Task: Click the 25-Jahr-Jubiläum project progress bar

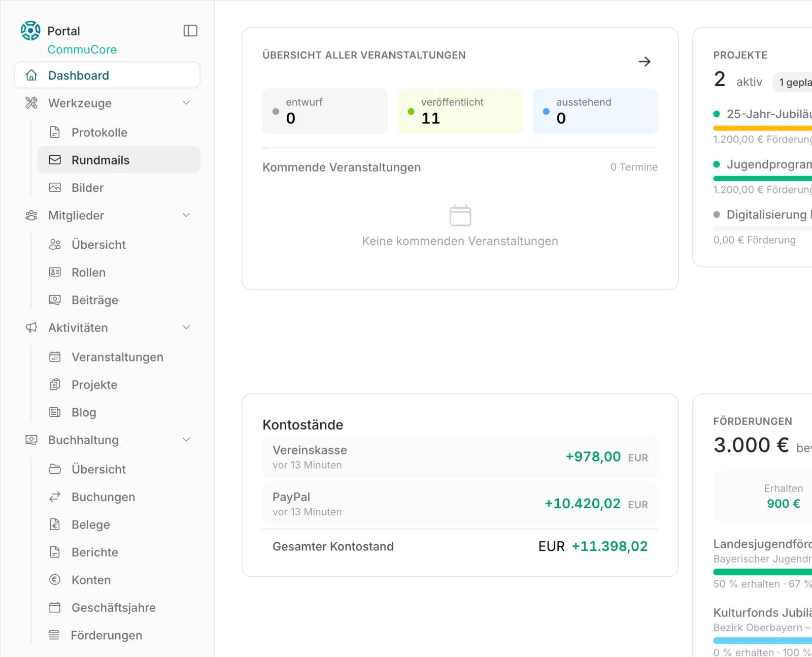Action: point(762,128)
